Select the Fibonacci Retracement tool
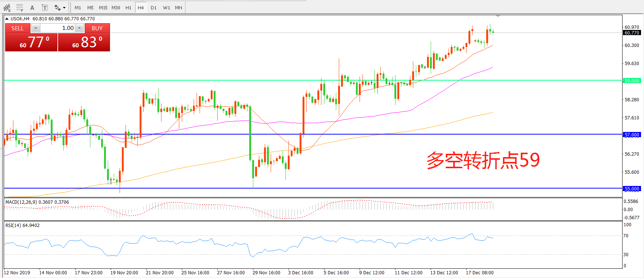The image size is (644, 278). click(20, 7)
